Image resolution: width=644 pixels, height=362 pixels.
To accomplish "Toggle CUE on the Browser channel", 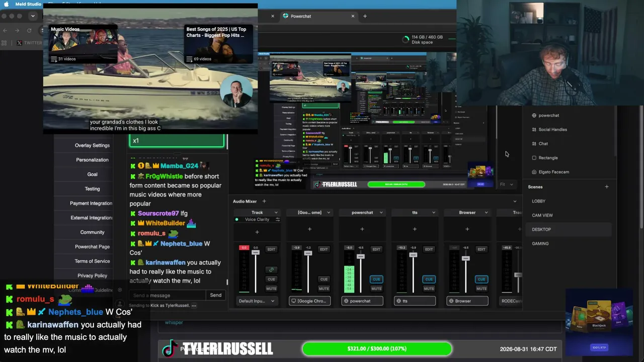I will pyautogui.click(x=481, y=279).
